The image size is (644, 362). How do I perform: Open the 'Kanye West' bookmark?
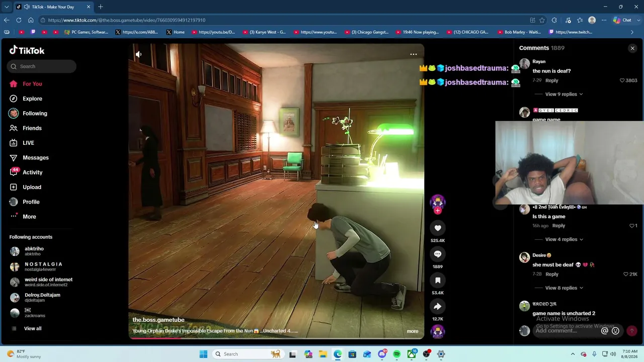pyautogui.click(x=264, y=32)
